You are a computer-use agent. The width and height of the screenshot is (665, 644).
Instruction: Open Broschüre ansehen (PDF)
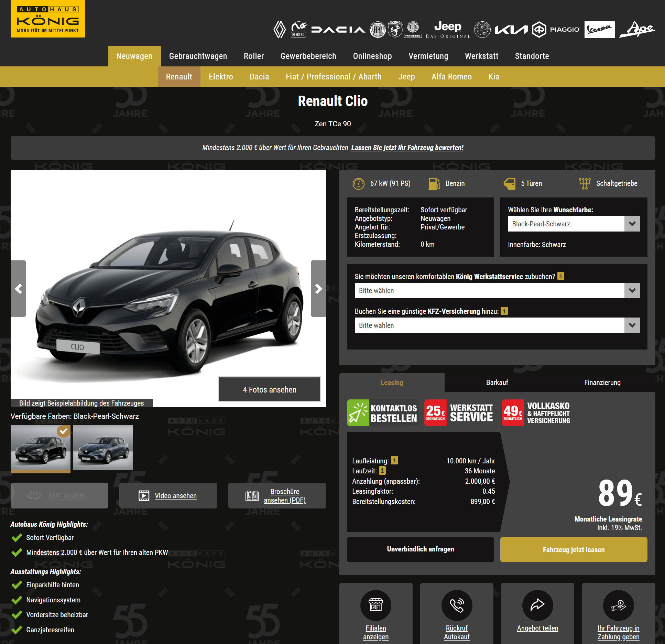(x=277, y=495)
